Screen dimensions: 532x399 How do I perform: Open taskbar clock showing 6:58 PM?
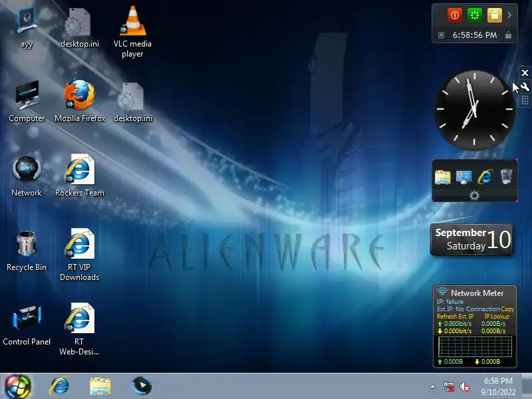pos(498,386)
